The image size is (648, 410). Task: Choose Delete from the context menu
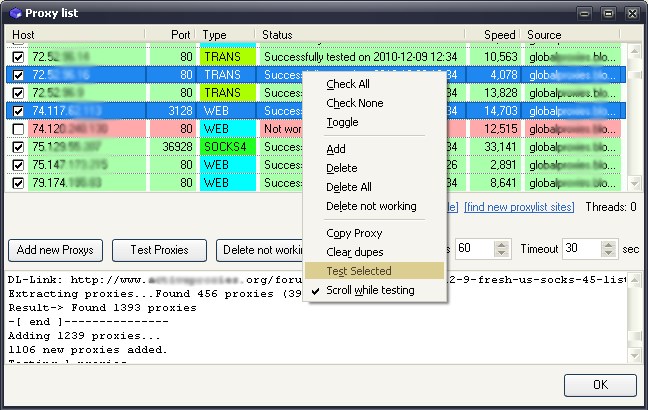[x=374, y=168]
